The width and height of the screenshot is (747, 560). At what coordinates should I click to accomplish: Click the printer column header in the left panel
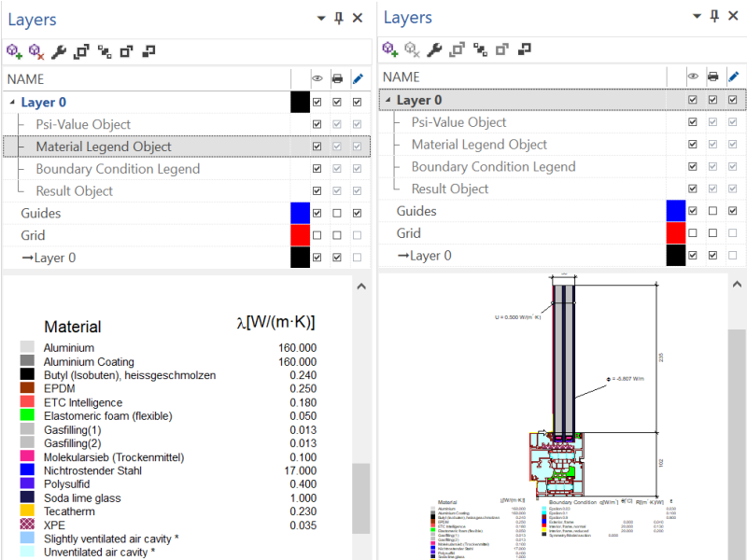337,78
